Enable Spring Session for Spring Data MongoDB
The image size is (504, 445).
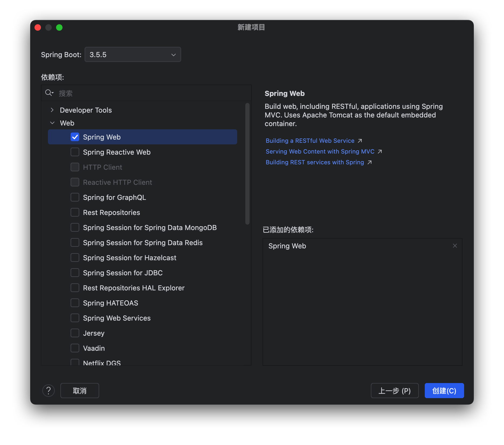pos(75,227)
